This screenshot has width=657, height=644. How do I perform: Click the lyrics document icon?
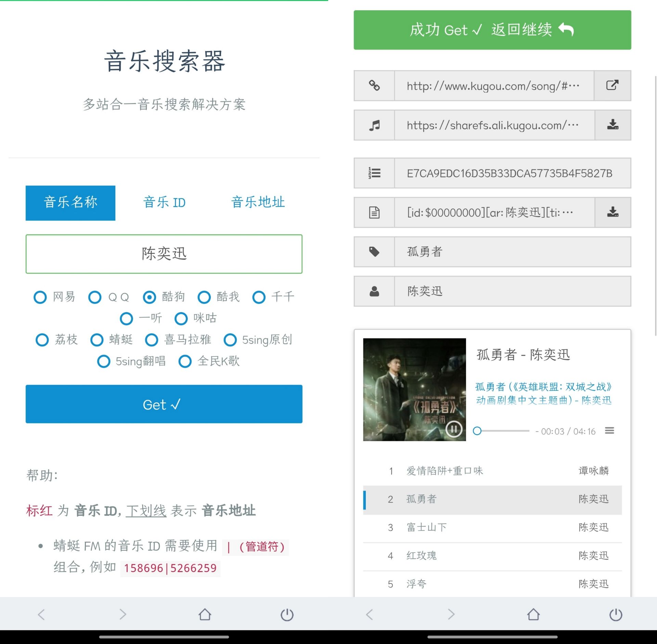click(x=374, y=212)
